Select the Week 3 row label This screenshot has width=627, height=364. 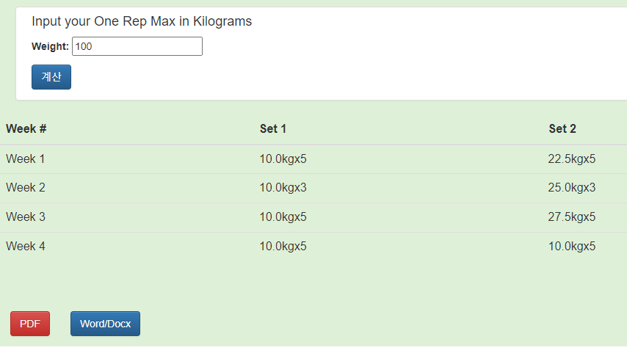pyautogui.click(x=26, y=217)
